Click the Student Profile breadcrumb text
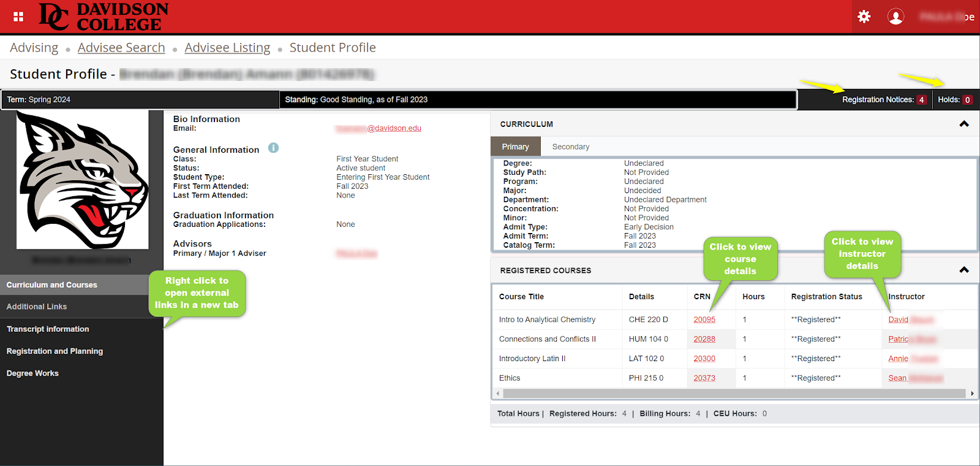 pos(333,48)
